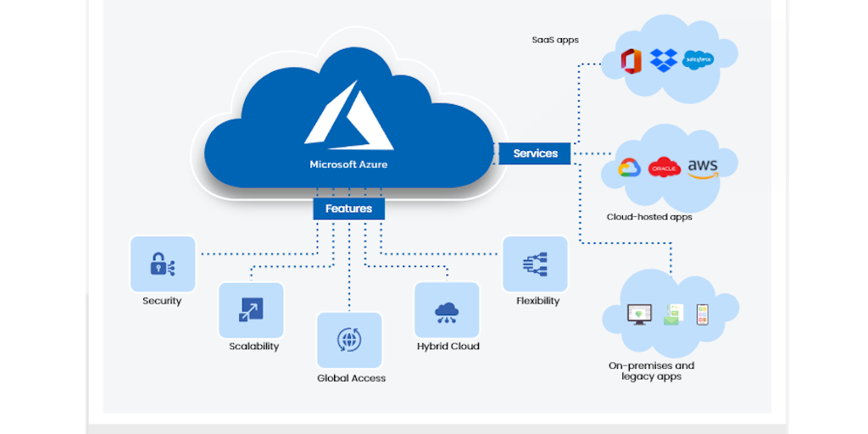Click the Global Access globe icon

[x=349, y=339]
